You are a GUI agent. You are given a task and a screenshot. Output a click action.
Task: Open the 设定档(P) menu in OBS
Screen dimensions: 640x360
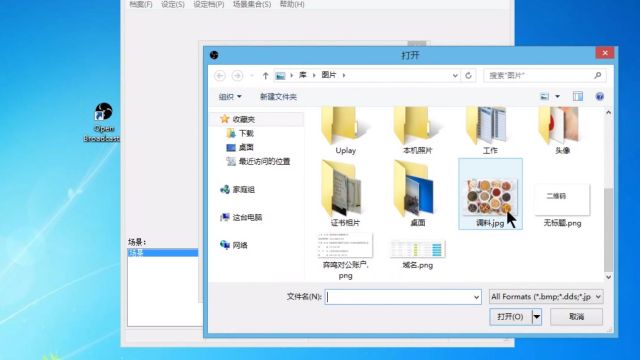209,4
